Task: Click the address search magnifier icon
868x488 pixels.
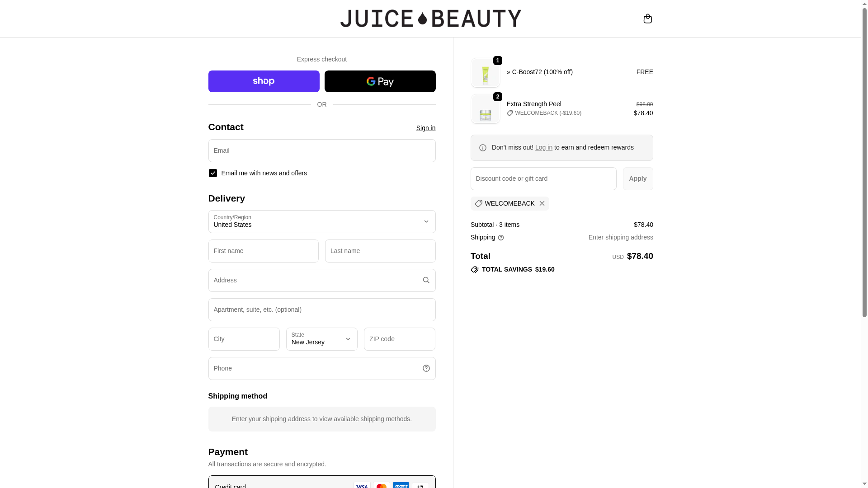Action: [426, 280]
